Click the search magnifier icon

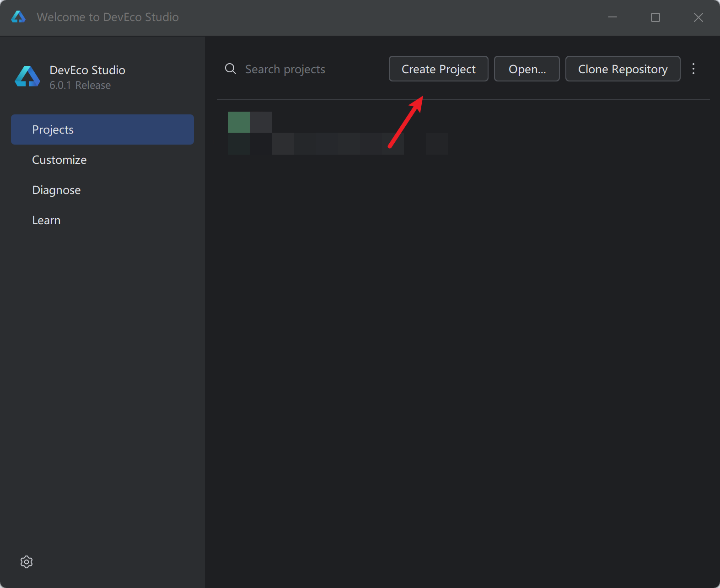point(231,69)
